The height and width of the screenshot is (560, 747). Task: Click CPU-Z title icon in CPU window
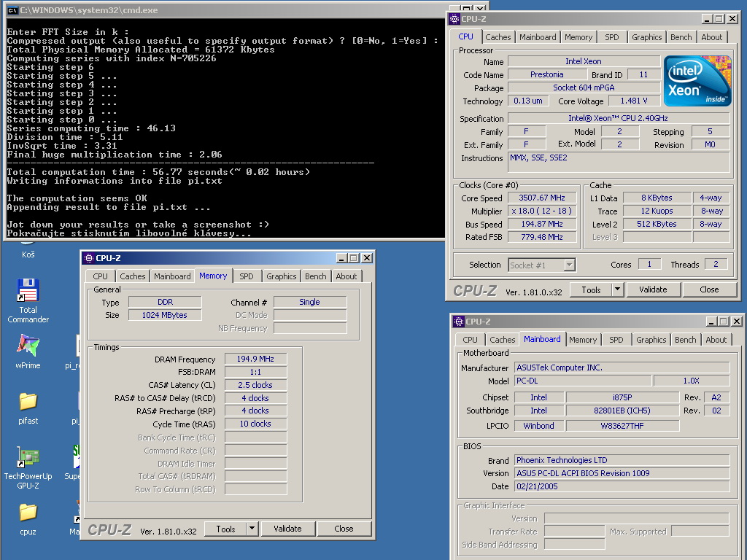[x=454, y=19]
